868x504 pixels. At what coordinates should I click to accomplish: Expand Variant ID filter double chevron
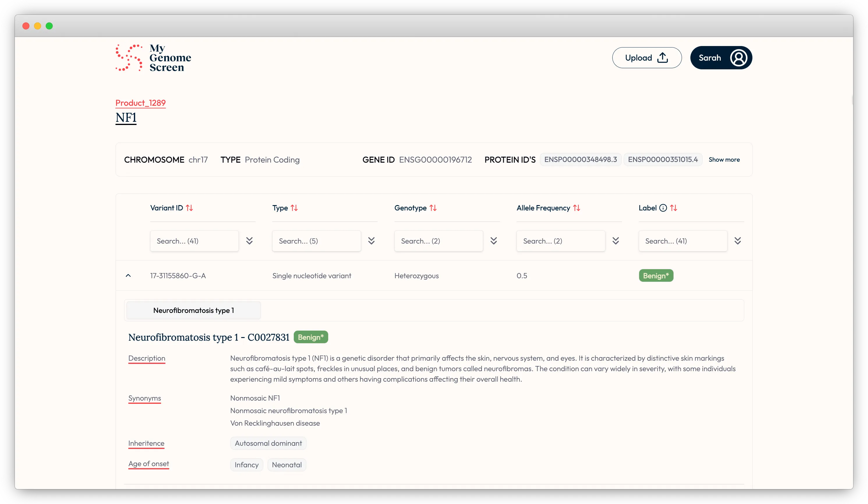point(249,241)
